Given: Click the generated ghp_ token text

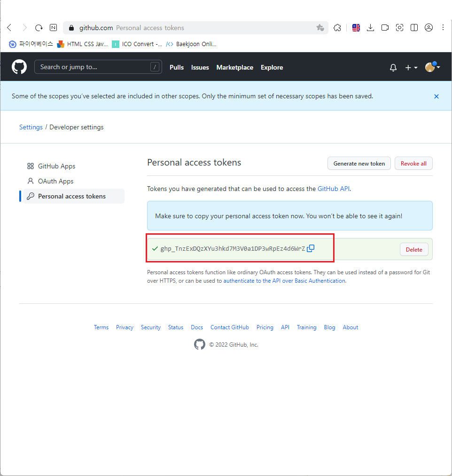Looking at the screenshot, I should (233, 249).
